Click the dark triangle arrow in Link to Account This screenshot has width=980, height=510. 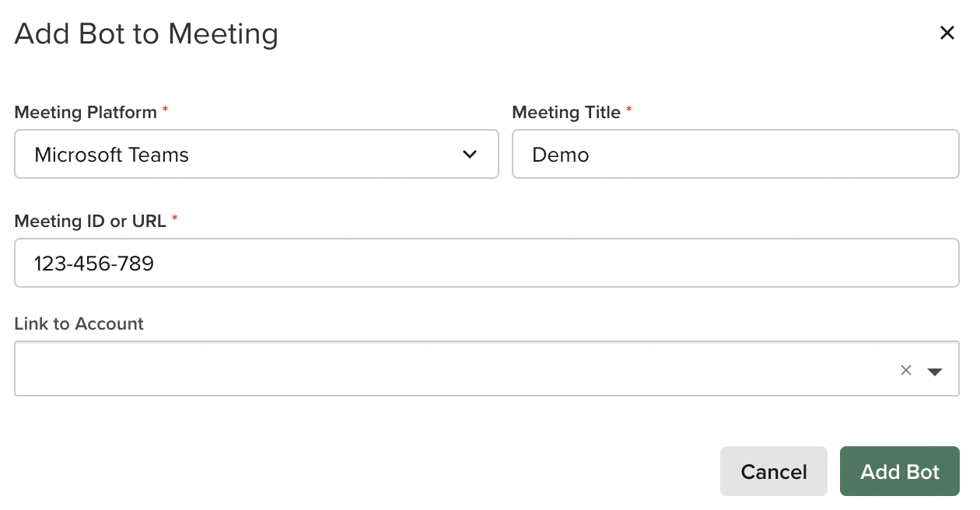pos(934,371)
